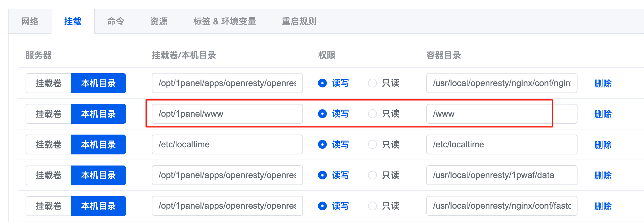
Task: Select 只读 for the /opt/1panel/www mount
Action: (372, 114)
